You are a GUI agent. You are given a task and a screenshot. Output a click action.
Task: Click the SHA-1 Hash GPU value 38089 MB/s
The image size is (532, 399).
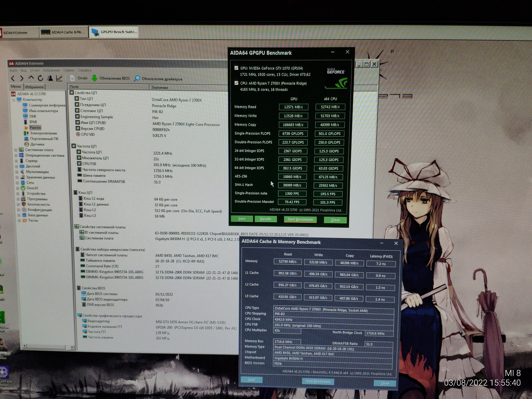(x=292, y=185)
